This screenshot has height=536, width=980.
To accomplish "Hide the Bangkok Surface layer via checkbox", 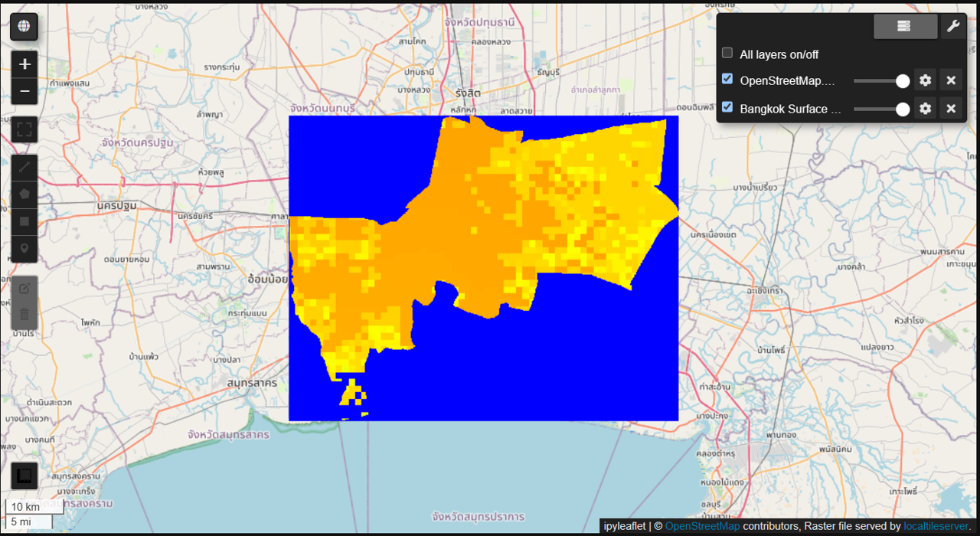I will [x=727, y=107].
